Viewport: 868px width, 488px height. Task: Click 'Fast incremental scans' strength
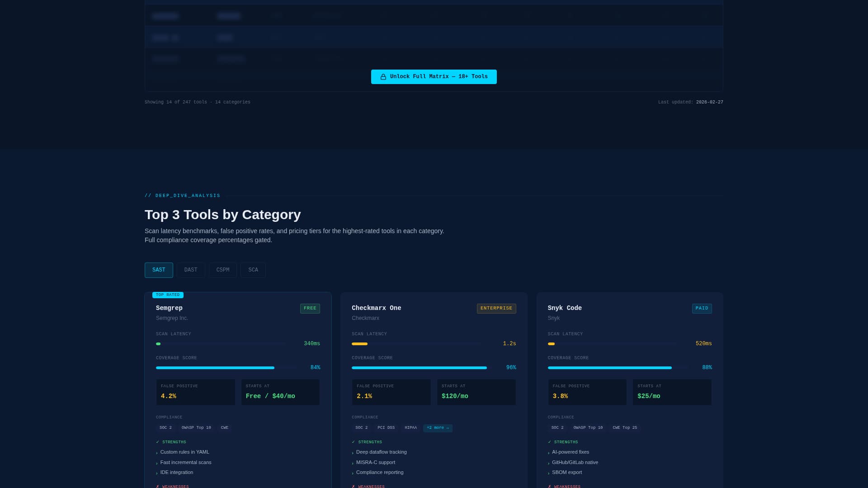coord(186,463)
